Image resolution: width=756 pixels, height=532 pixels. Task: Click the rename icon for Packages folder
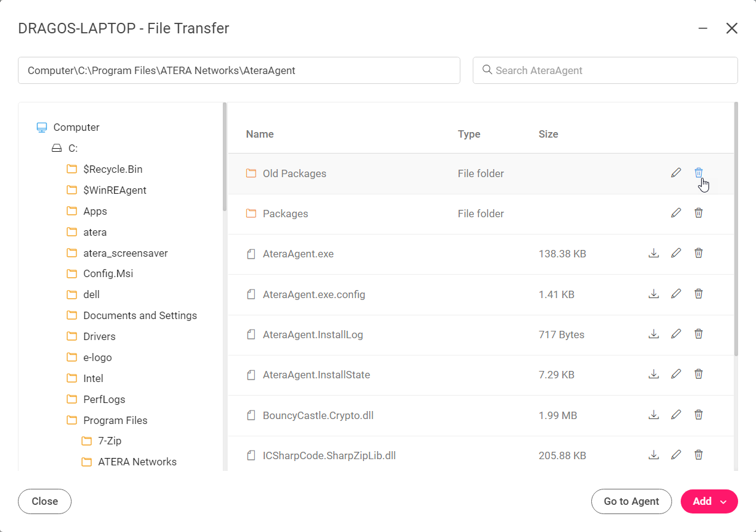(676, 212)
